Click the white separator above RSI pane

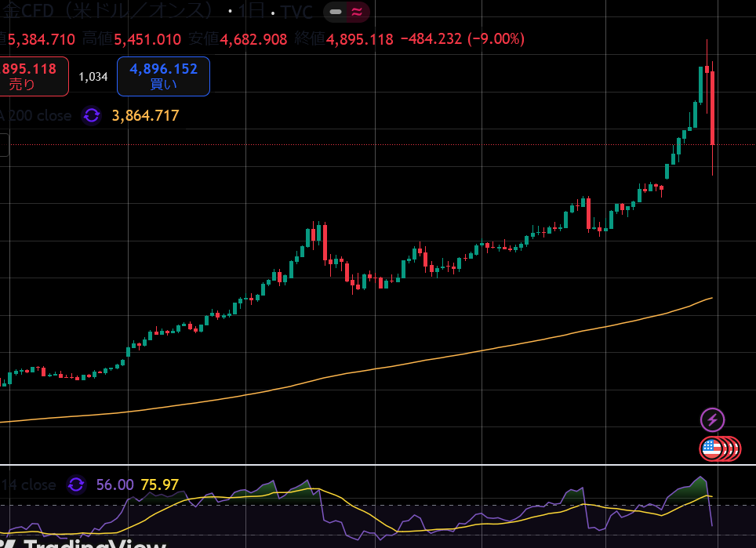pyautogui.click(x=376, y=465)
